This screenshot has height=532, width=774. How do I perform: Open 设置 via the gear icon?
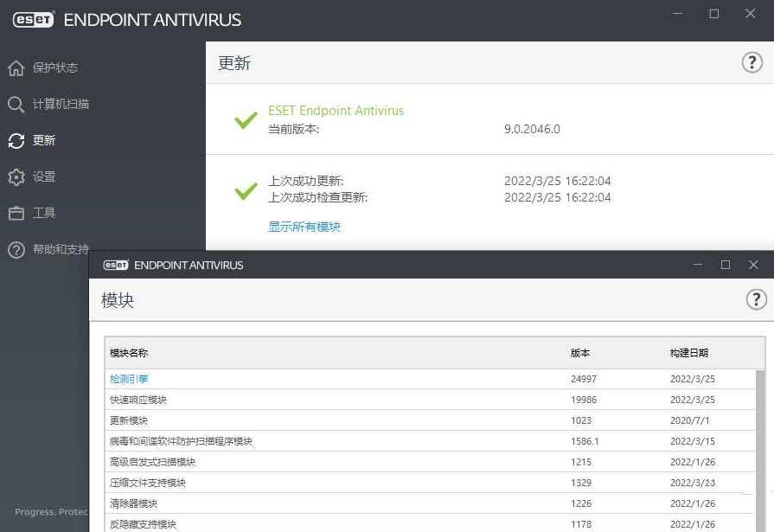click(18, 176)
